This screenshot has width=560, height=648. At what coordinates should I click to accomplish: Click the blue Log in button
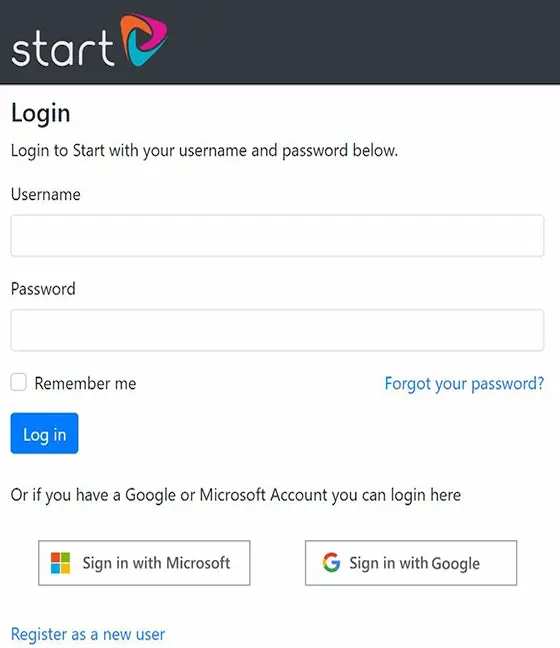click(44, 433)
